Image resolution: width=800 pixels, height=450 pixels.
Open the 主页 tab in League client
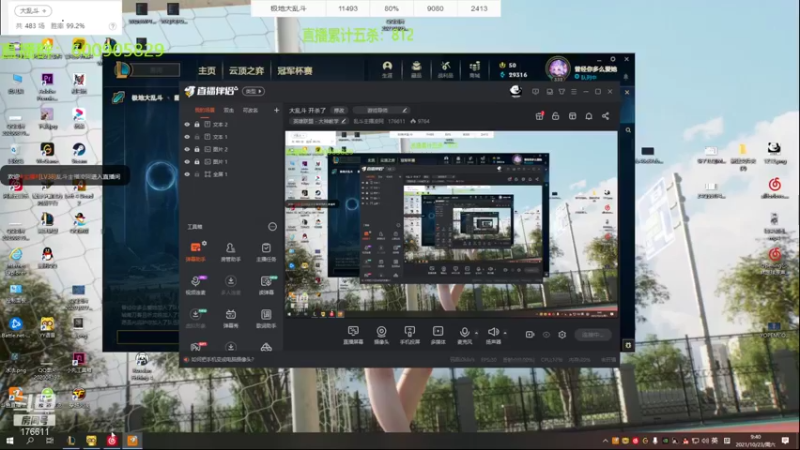click(207, 71)
